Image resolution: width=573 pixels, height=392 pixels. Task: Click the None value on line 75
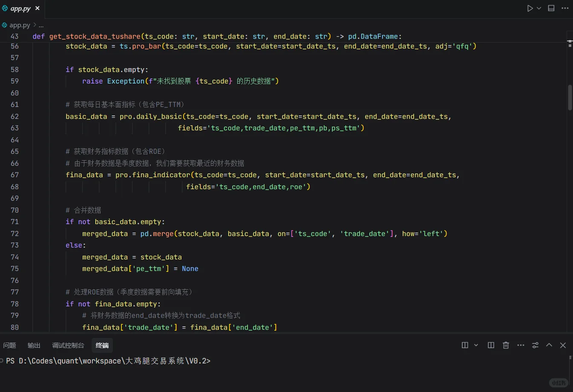pos(190,268)
